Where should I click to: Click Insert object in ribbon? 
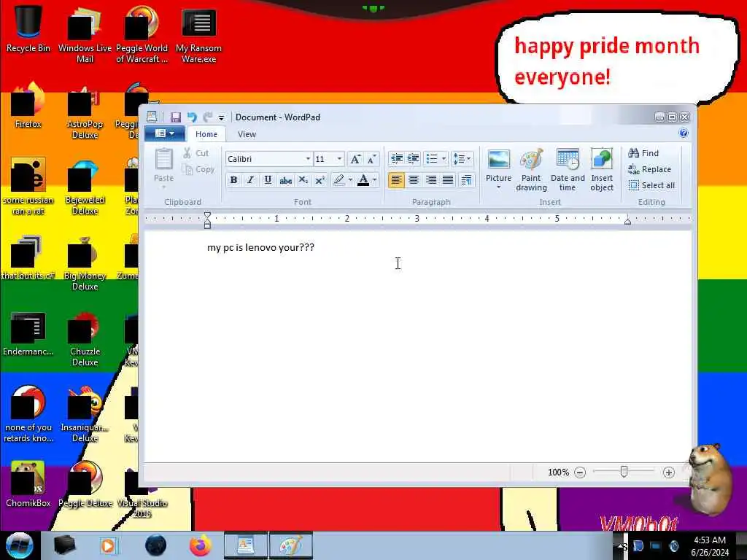602,169
